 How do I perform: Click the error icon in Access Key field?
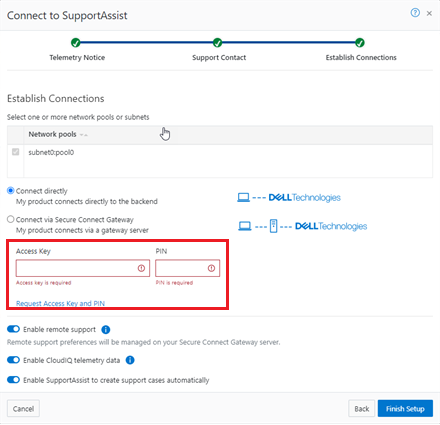[141, 268]
